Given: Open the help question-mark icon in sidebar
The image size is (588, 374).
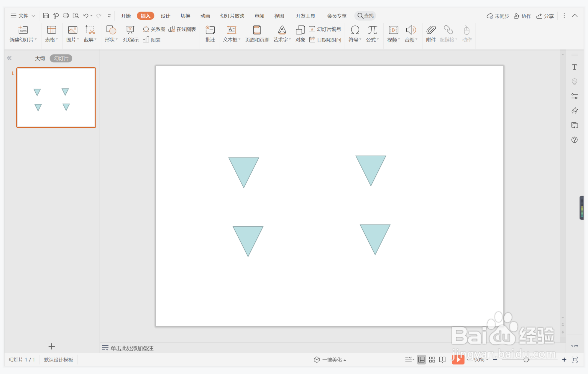Looking at the screenshot, I should point(574,140).
